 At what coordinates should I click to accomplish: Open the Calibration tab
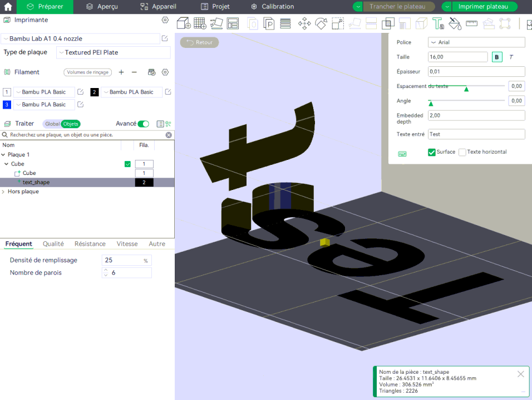tap(273, 7)
